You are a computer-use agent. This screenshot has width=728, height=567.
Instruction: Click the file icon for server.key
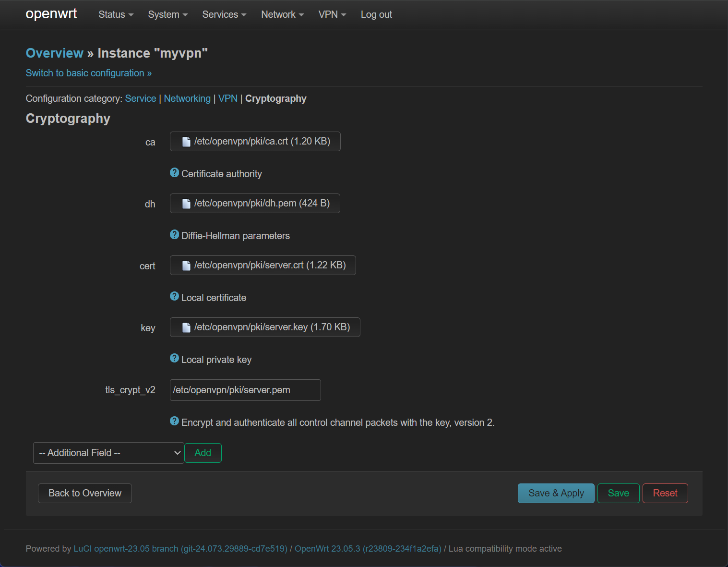[x=186, y=327]
